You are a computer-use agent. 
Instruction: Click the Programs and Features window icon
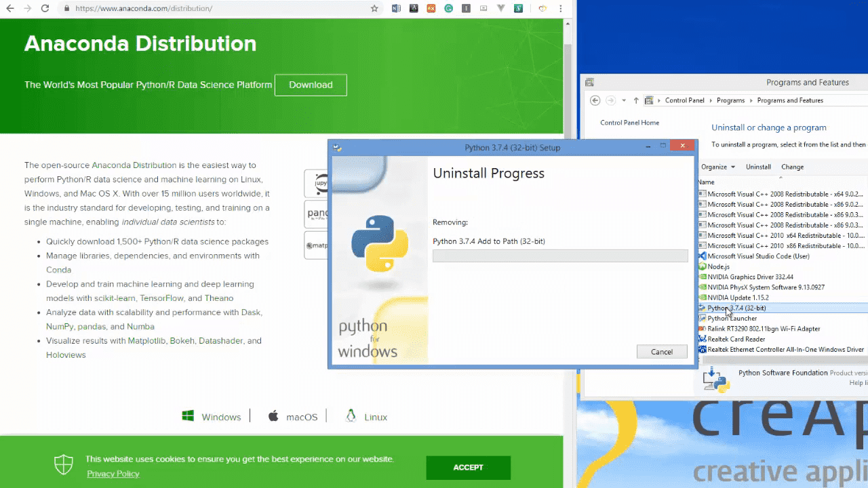coord(589,82)
